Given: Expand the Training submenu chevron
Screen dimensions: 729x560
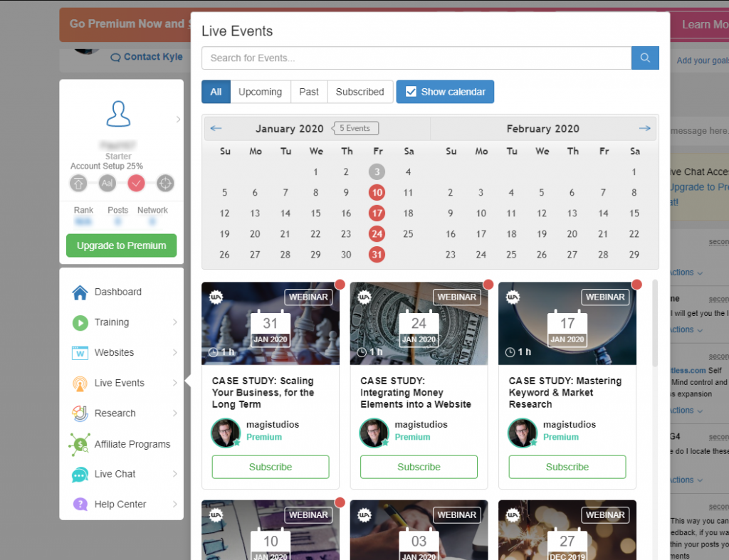Looking at the screenshot, I should point(174,322).
